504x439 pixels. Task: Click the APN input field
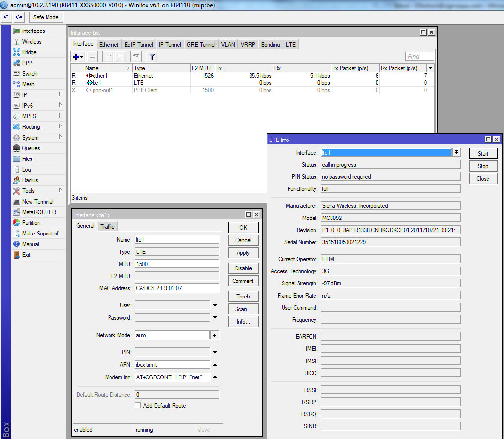click(173, 364)
